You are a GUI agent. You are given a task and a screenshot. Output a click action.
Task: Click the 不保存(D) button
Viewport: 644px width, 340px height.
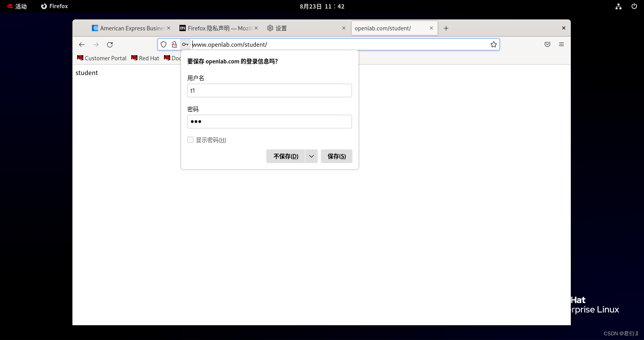coord(286,156)
